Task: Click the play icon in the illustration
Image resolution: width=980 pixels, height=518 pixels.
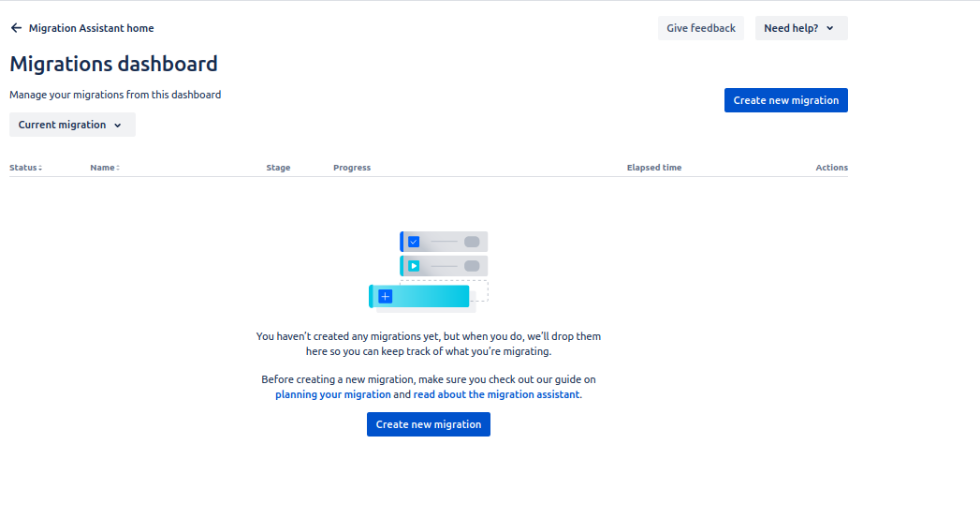Action: coord(414,266)
